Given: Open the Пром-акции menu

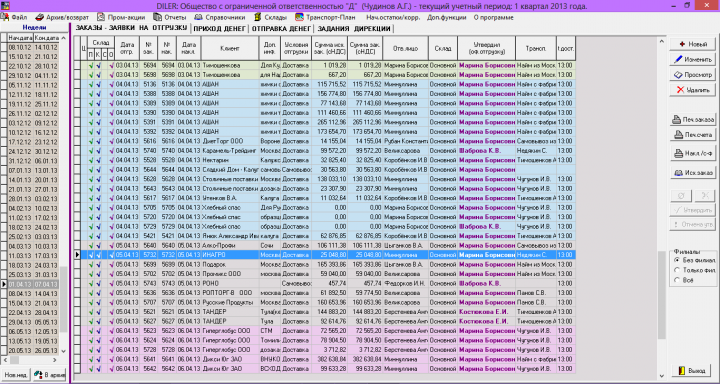Looking at the screenshot, I should click(121, 17).
